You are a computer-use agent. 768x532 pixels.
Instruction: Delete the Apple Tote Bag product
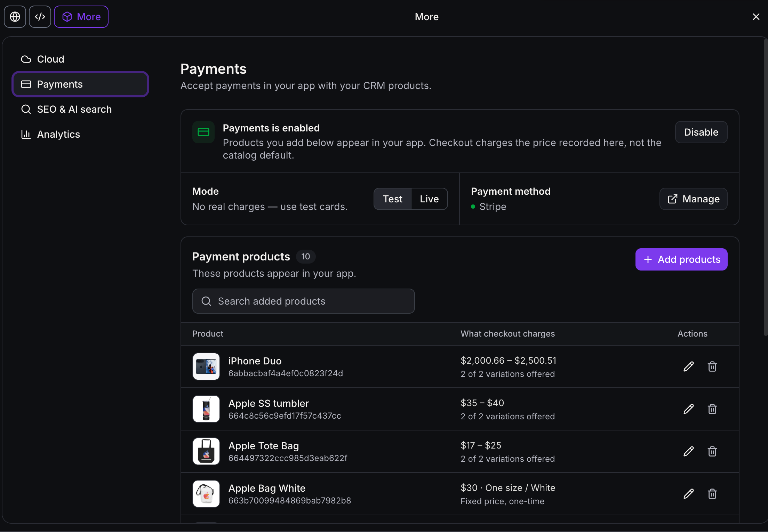click(712, 451)
